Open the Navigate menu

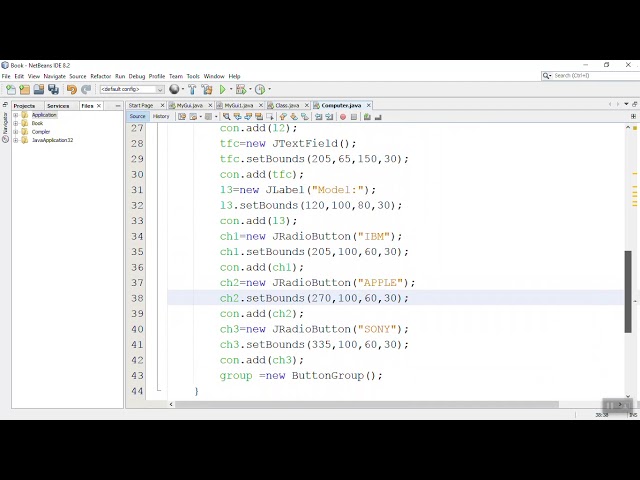54,76
